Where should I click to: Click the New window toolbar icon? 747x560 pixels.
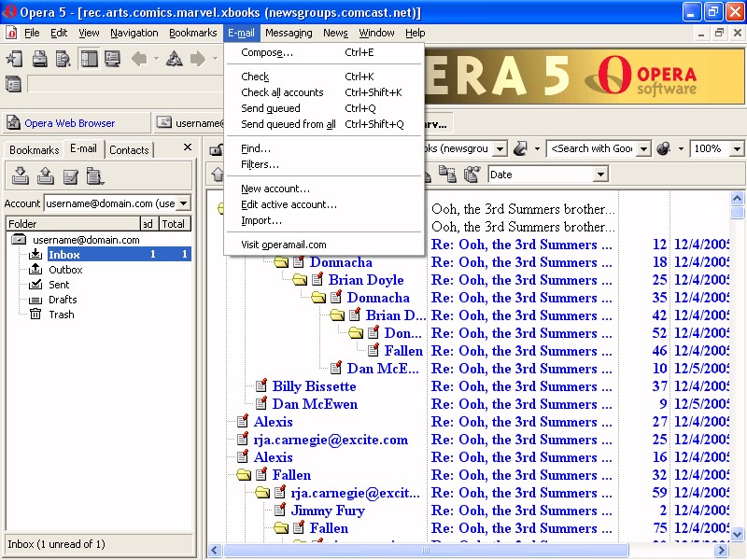(14, 59)
